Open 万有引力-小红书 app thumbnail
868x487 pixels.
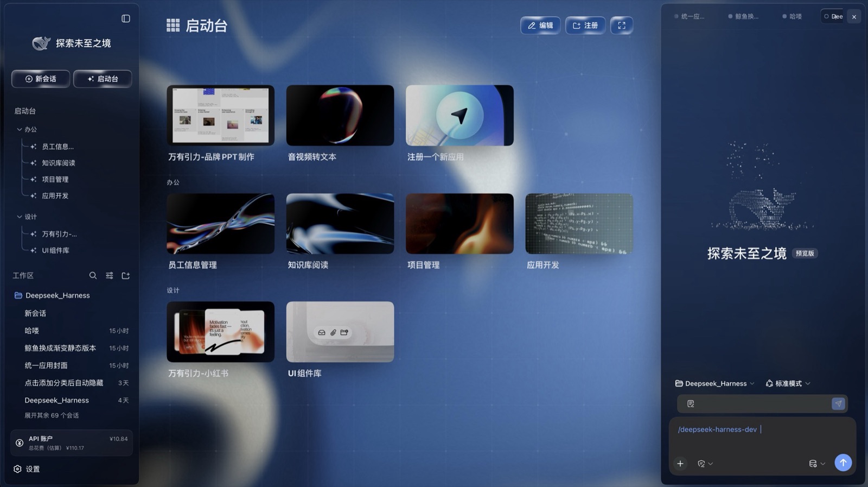click(220, 332)
